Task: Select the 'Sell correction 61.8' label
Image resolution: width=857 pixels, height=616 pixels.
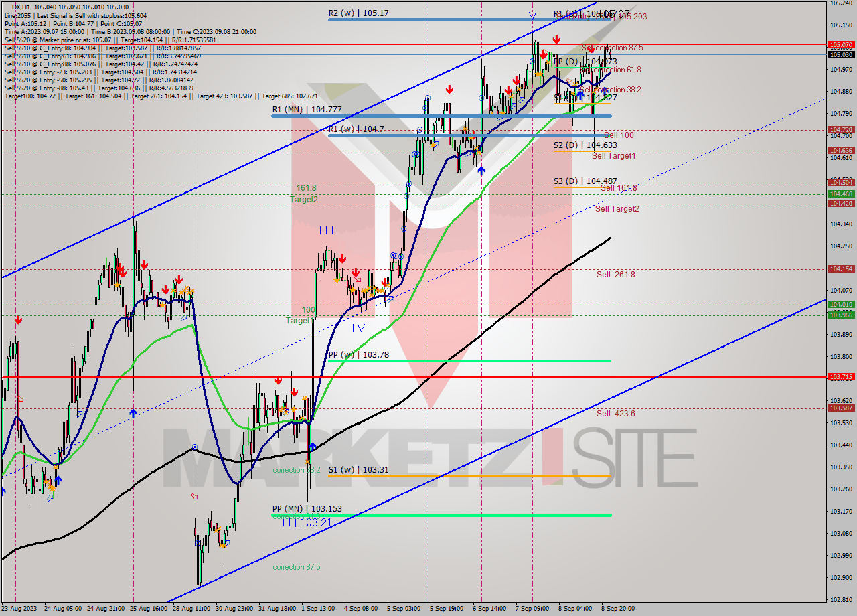Action: click(x=611, y=70)
